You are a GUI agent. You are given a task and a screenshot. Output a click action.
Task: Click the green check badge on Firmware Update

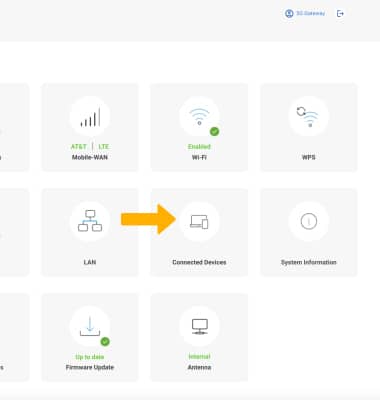tap(105, 341)
